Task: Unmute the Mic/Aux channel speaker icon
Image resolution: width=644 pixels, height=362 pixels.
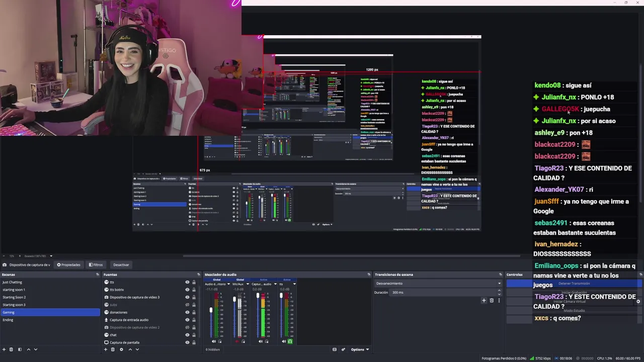Action: 237,341
